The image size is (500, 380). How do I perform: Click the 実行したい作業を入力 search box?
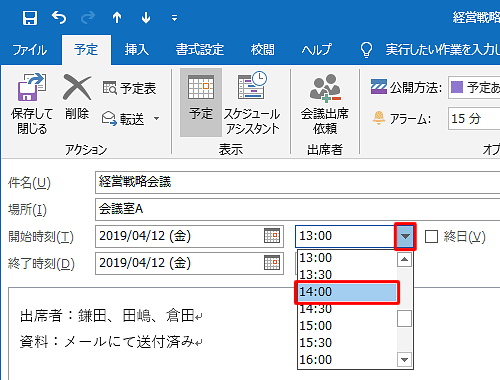pyautogui.click(x=442, y=50)
